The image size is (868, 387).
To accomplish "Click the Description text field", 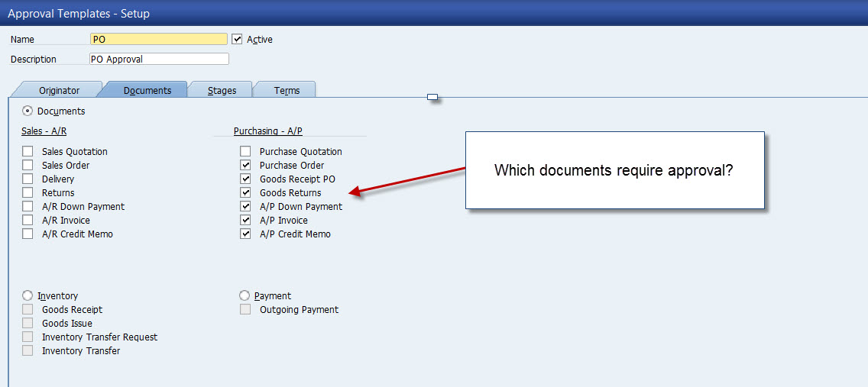I will [158, 59].
